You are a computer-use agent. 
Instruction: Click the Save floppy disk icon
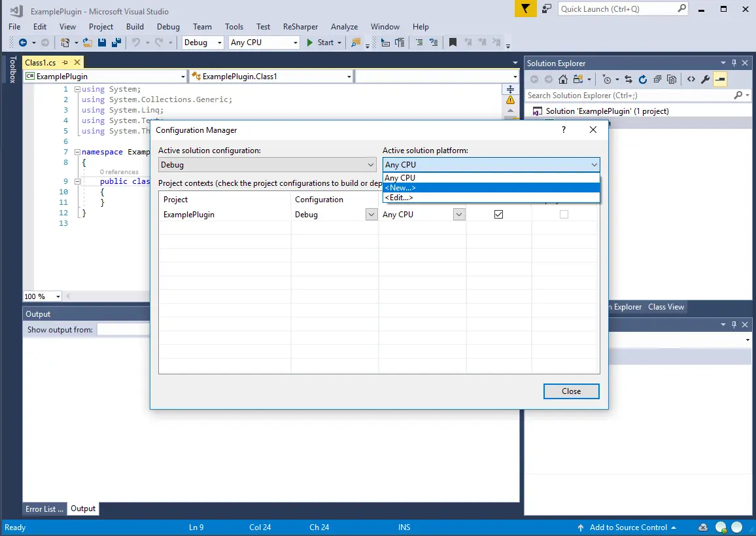coord(102,43)
